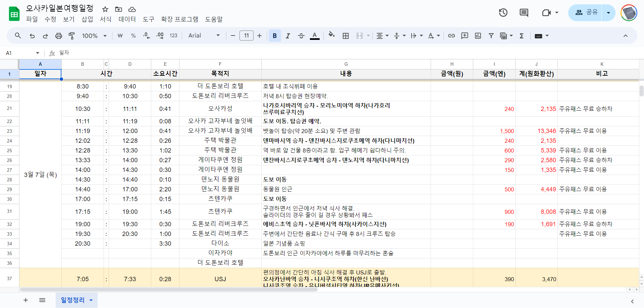Open horizontal align dropdown
Screen dimensions: 644x308
click(382, 36)
